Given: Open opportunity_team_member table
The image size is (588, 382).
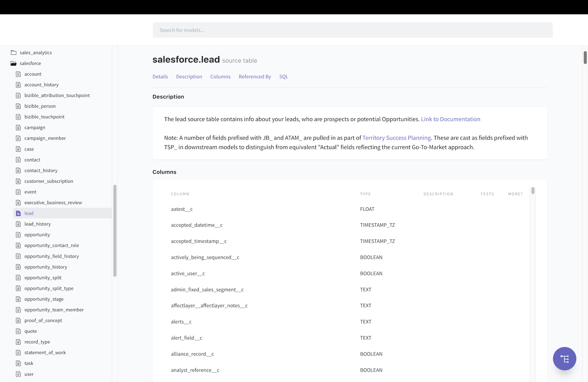Looking at the screenshot, I should pos(54,310).
